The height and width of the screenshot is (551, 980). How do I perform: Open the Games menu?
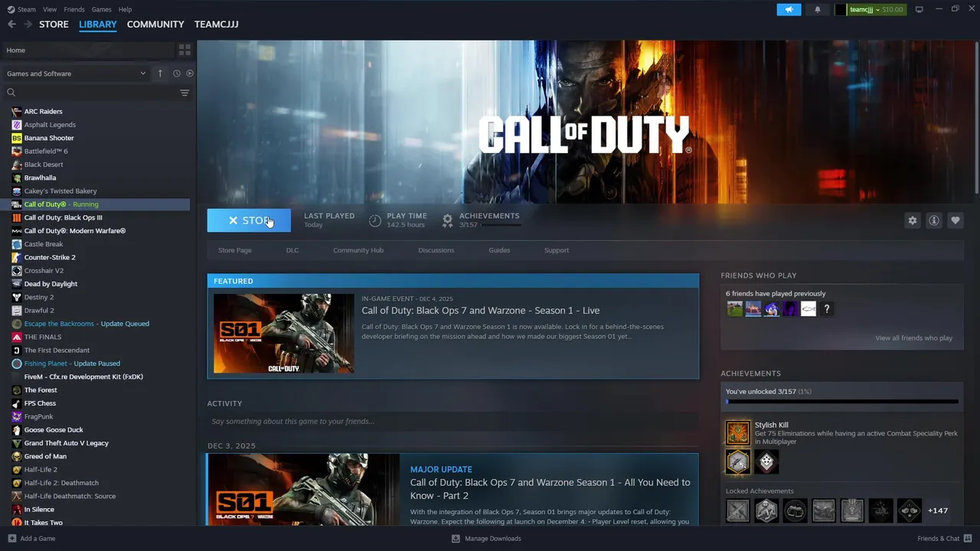102,9
